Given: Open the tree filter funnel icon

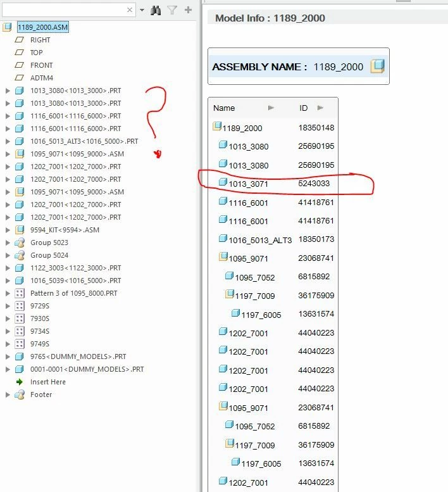Looking at the screenshot, I should [172, 10].
